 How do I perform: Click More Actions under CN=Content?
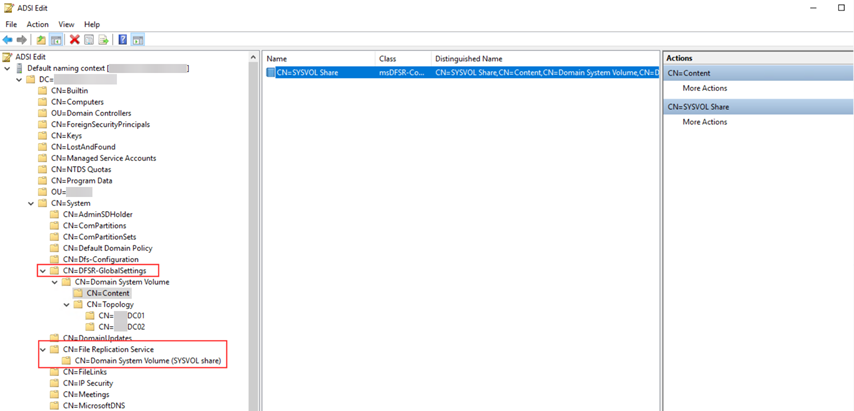[705, 88]
